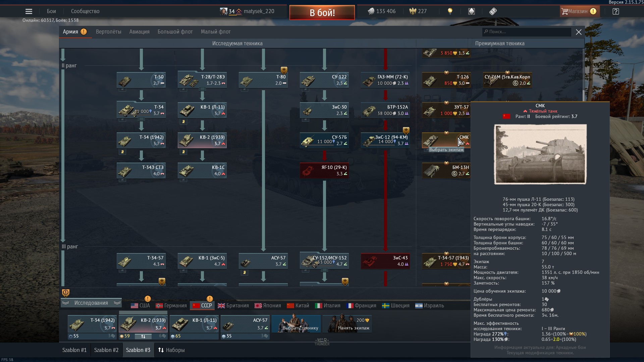Image resolution: width=644 pixels, height=362 pixels.
Task: Select the КВ-1 (Л-11) tank card
Action: tap(202, 110)
